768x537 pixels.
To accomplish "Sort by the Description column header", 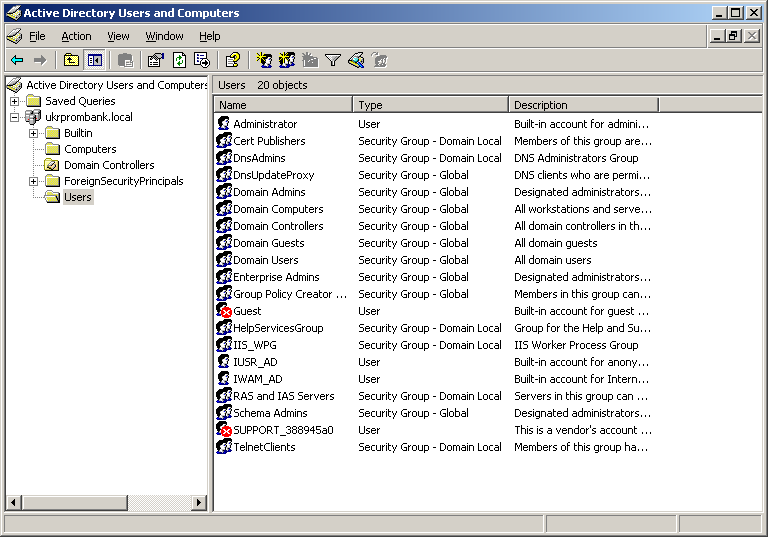I will (x=583, y=105).
